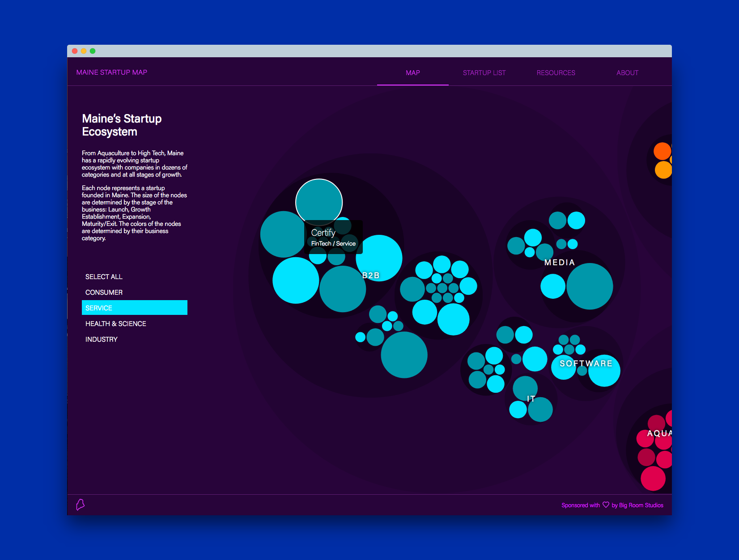Click the heart icon in the footer
Screen dimensions: 739x560
[x=606, y=505]
